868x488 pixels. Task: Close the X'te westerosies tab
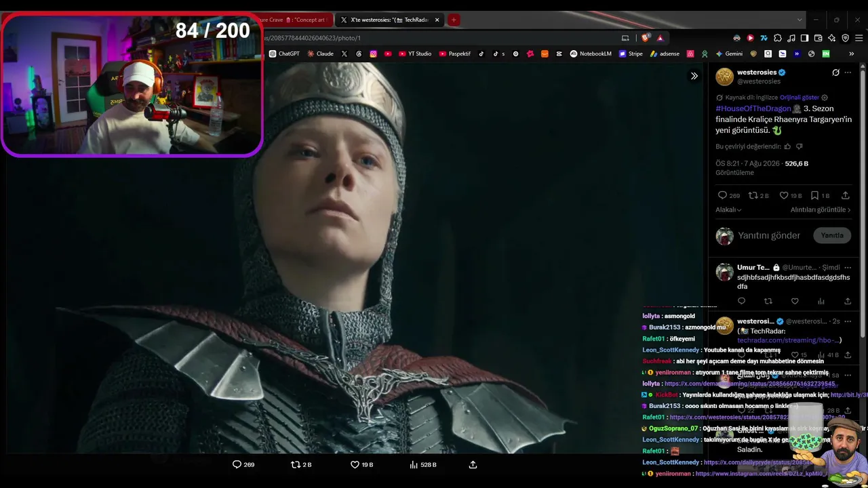[x=437, y=20]
